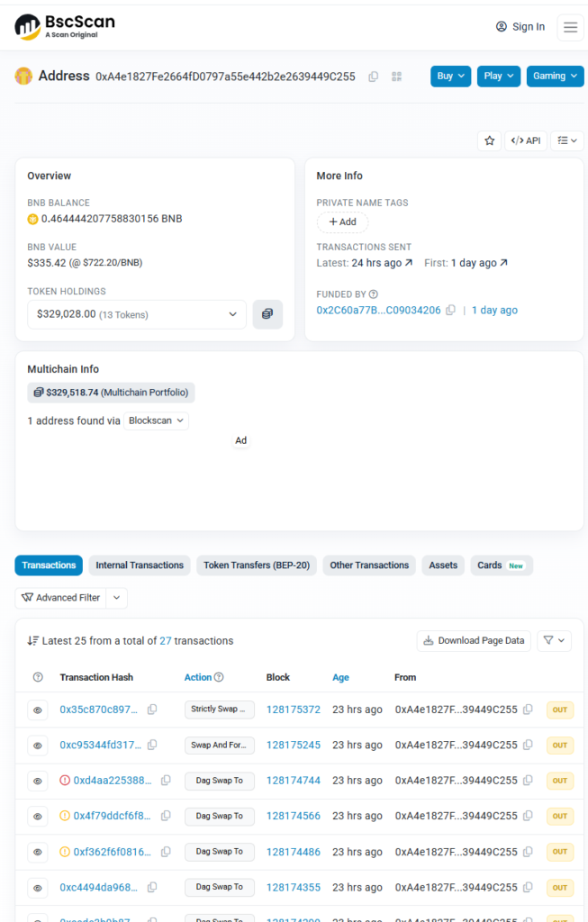The image size is (588, 922).
Task: Copy transaction hash 0xc4494da968
Action: [152, 887]
